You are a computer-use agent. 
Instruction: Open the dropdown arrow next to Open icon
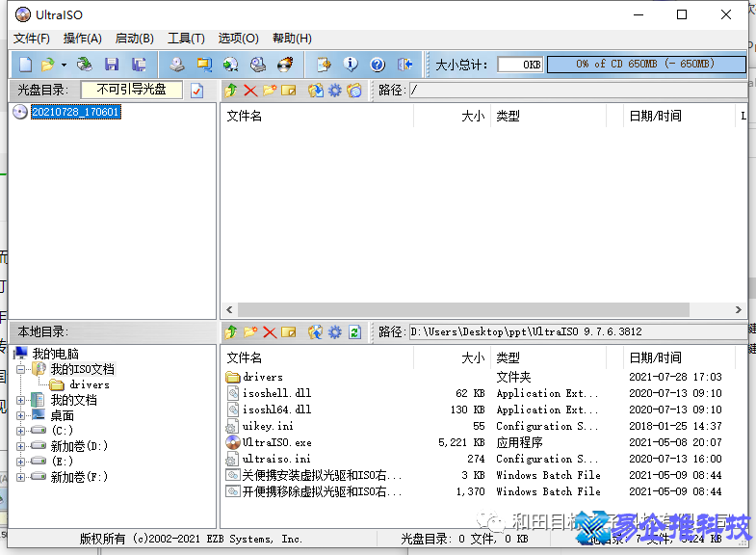coord(64,65)
